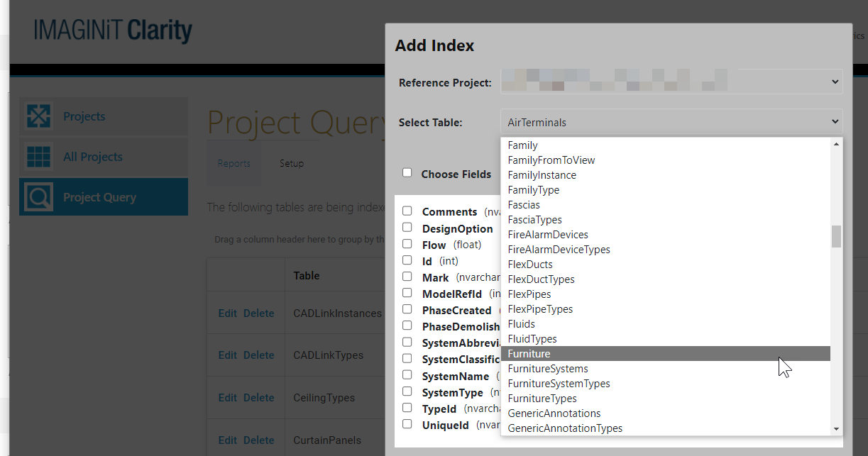Tick the UniqueId field checkbox
The width and height of the screenshot is (868, 456).
[x=407, y=424]
